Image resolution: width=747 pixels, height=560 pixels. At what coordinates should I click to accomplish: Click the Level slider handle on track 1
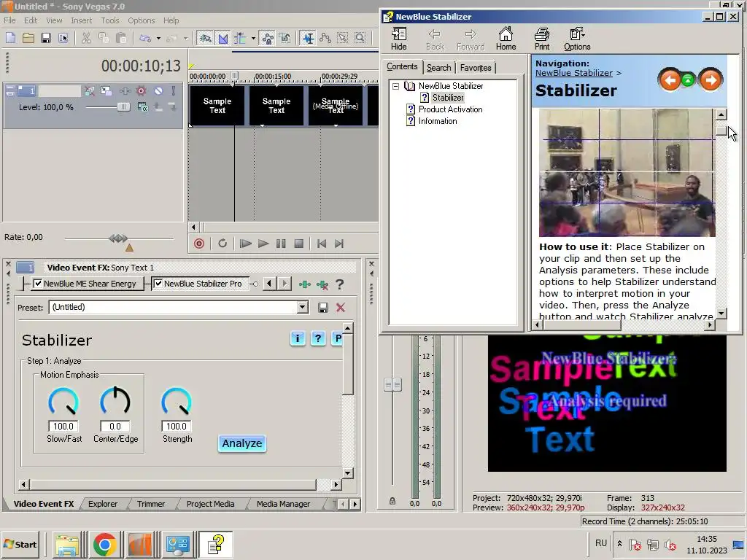123,107
